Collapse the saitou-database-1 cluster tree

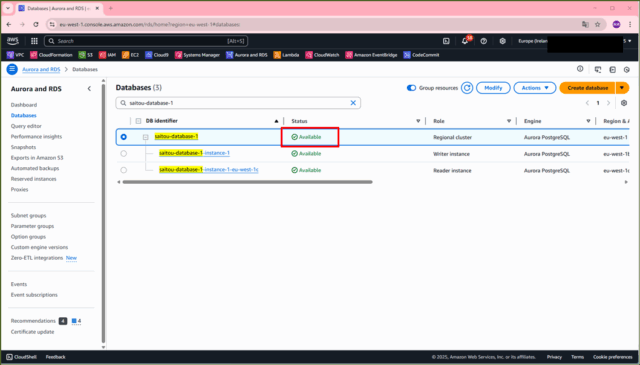click(x=145, y=137)
